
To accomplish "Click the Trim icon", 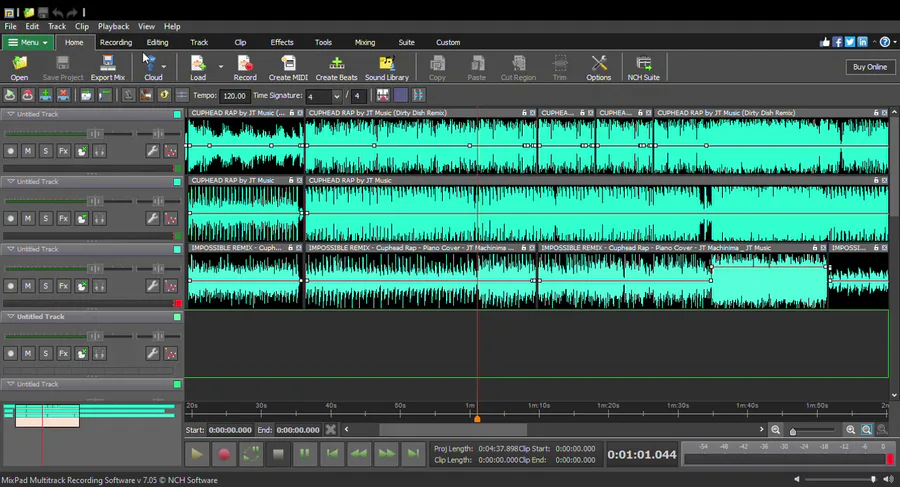I will 560,67.
